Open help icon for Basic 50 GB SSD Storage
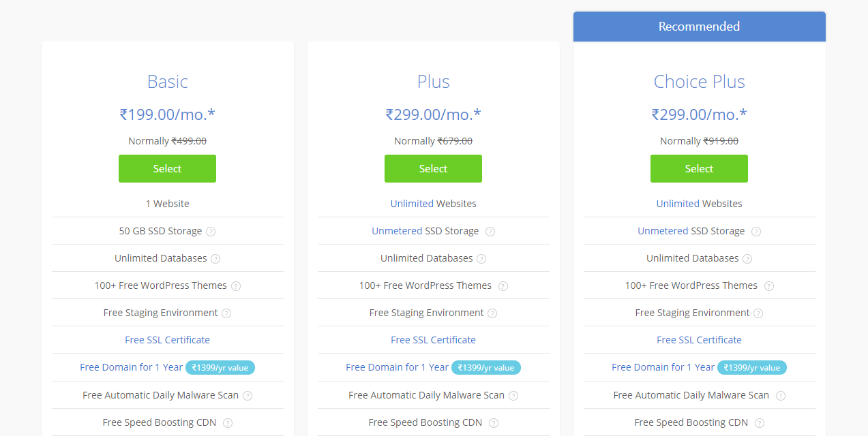This screenshot has width=868, height=436. coord(211,232)
